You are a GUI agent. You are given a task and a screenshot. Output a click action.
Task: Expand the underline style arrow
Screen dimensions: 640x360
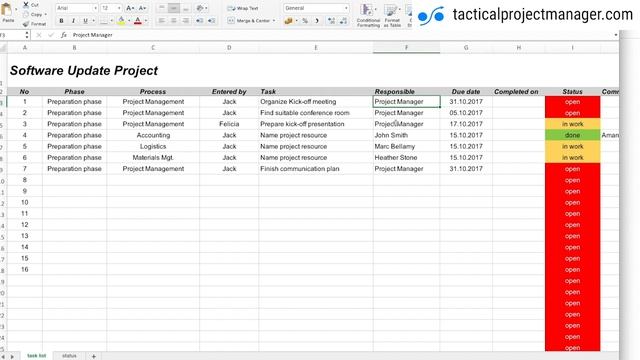pyautogui.click(x=93, y=20)
